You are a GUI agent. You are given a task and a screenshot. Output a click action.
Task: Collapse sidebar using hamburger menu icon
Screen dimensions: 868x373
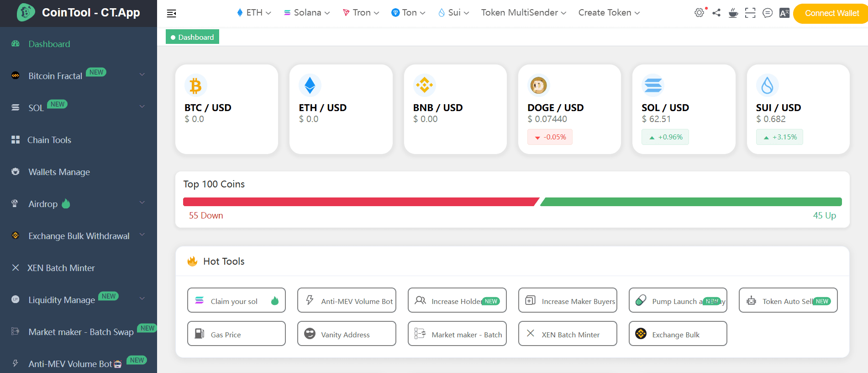tap(172, 13)
